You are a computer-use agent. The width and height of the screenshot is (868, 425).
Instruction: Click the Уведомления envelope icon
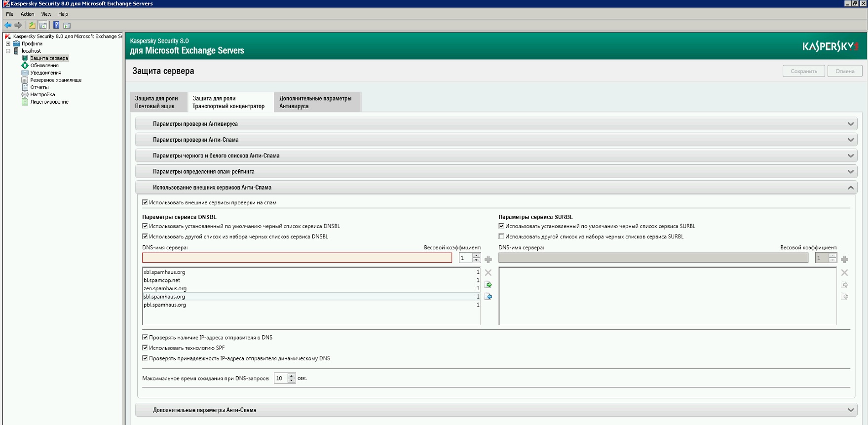coord(25,73)
